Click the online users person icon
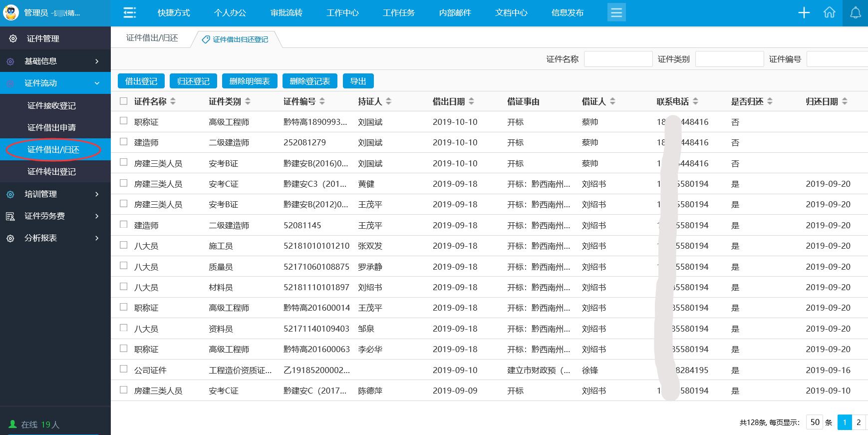This screenshot has height=435, width=868. (13, 425)
